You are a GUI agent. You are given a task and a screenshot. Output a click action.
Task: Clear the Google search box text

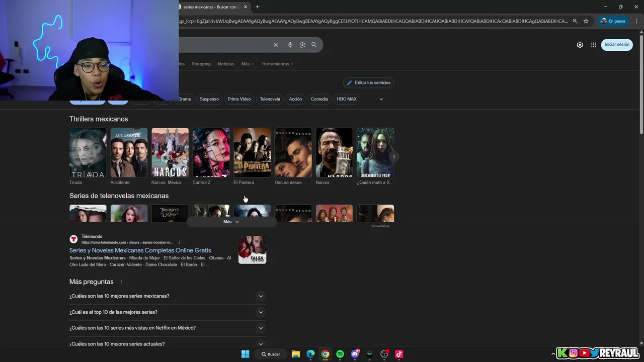pos(275,45)
